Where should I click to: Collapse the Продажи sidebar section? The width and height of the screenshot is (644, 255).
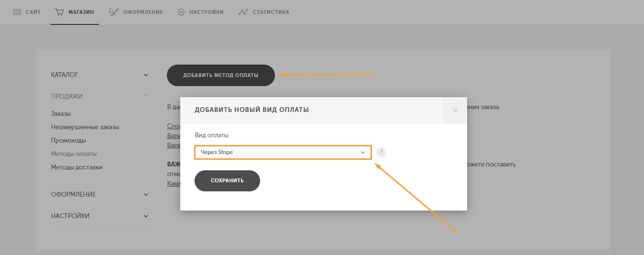coord(146,96)
